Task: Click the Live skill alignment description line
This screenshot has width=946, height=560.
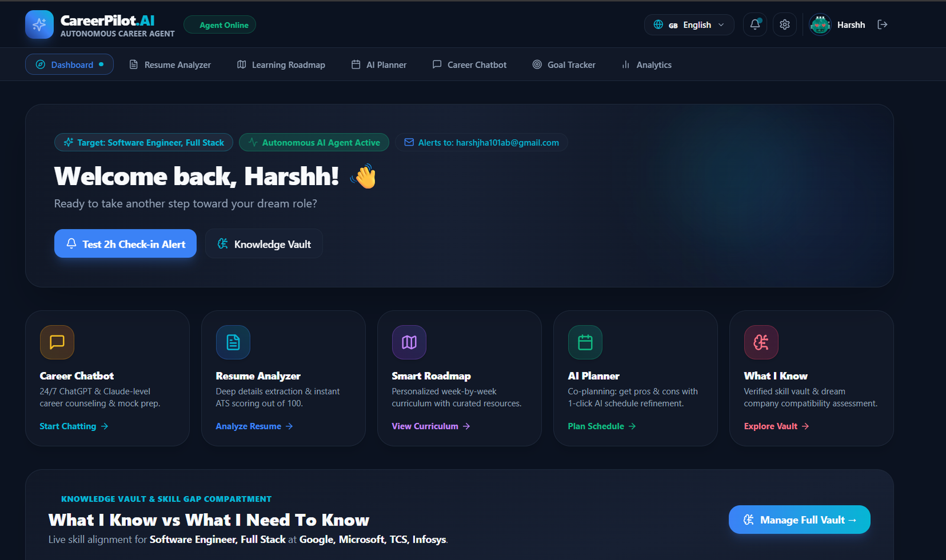Action: coord(248,539)
